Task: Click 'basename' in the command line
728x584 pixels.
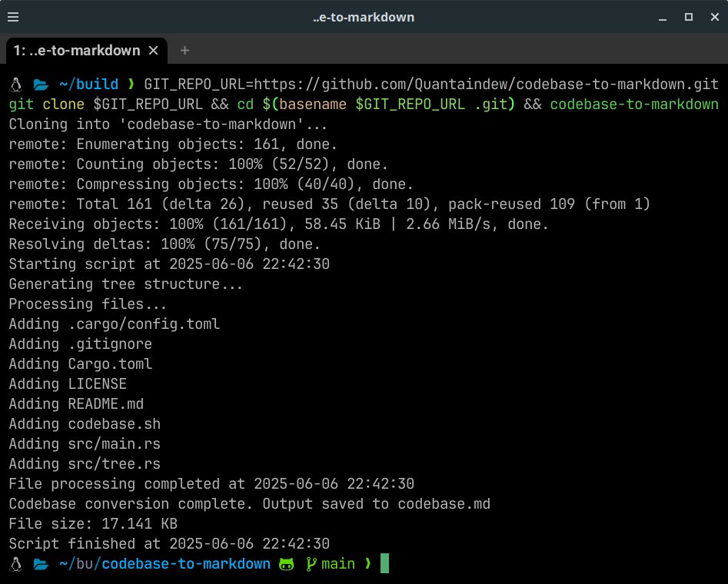Action: 312,104
